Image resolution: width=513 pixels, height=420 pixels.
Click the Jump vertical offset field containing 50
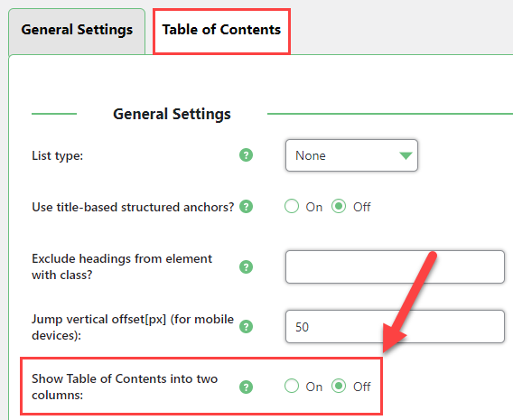tap(395, 326)
